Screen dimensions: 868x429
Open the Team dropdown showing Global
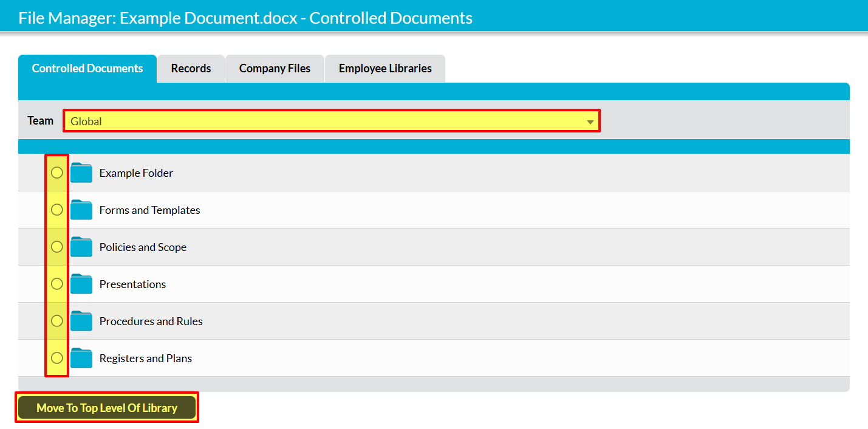[331, 121]
